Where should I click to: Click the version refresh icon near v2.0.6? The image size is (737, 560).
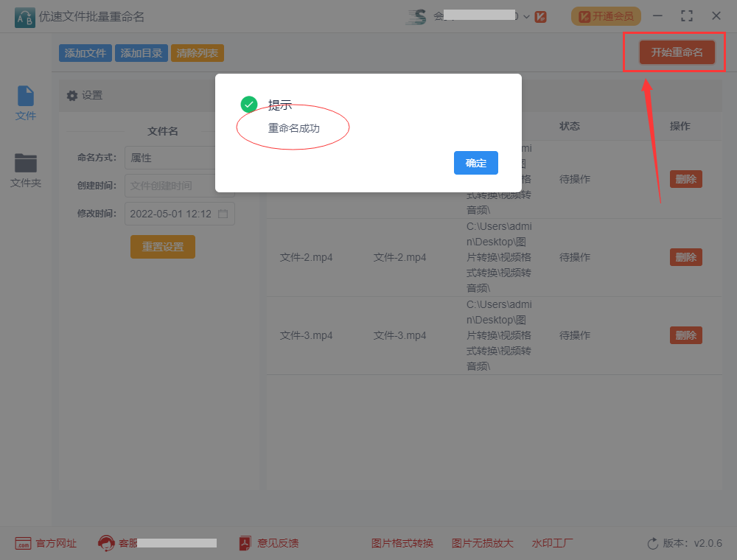pos(652,543)
